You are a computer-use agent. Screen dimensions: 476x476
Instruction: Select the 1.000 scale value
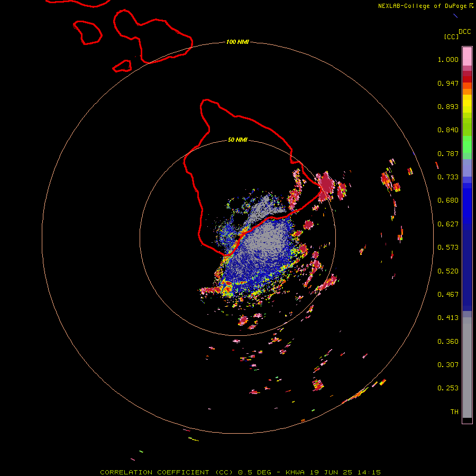(448, 59)
